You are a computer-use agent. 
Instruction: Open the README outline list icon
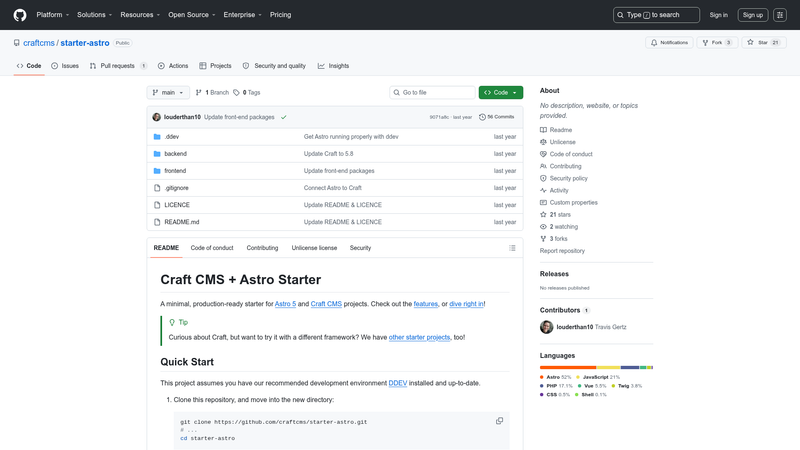pyautogui.click(x=512, y=248)
